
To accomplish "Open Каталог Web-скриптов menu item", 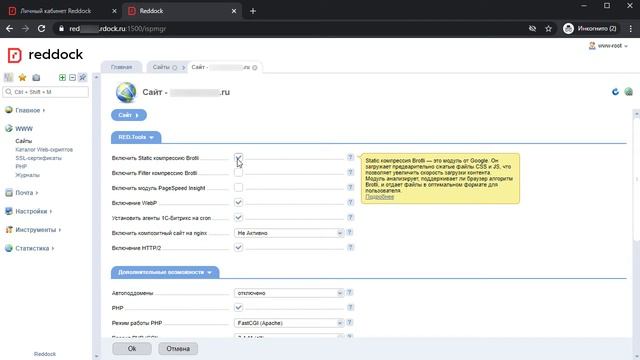I will click(44, 149).
